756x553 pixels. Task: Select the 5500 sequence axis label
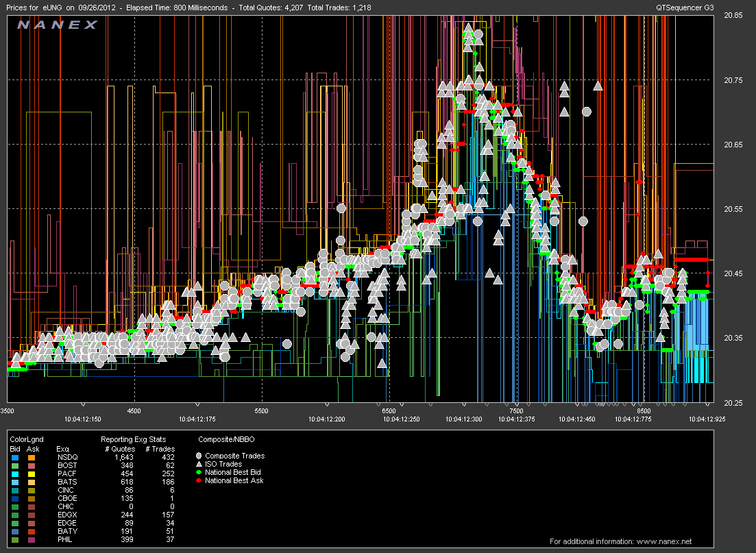tap(261, 410)
